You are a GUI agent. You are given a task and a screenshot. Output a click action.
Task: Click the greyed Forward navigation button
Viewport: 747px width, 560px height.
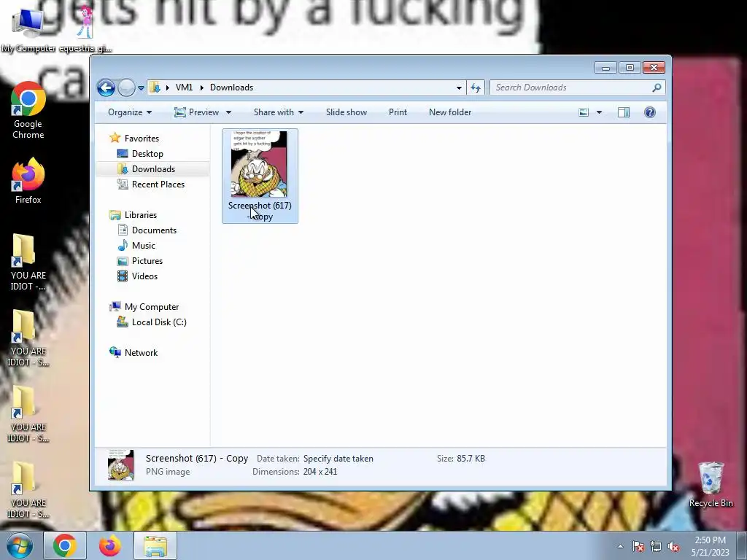click(x=126, y=87)
